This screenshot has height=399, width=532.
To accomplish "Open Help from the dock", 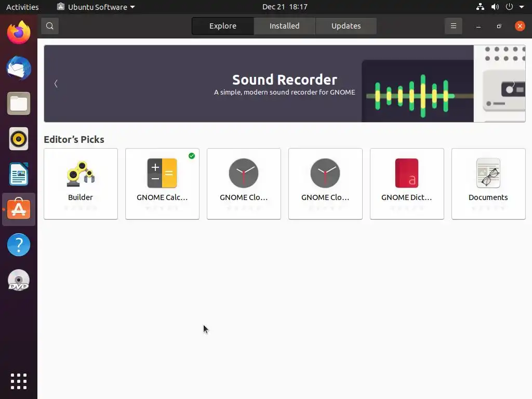I will point(19,245).
